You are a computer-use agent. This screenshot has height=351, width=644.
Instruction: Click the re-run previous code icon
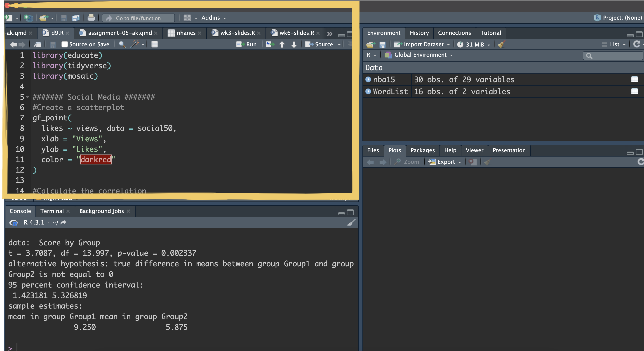pos(270,44)
